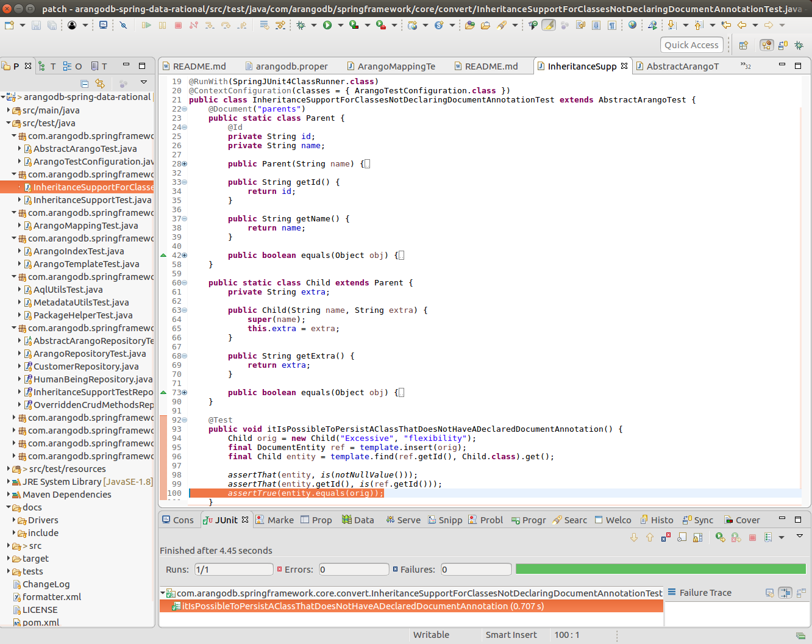
Task: Select ArangoTemplateTest.java in the tree
Action: (x=86, y=264)
